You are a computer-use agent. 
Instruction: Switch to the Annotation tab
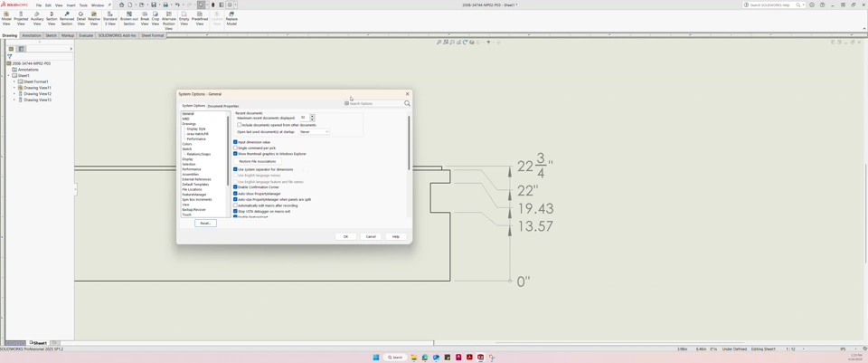32,35
